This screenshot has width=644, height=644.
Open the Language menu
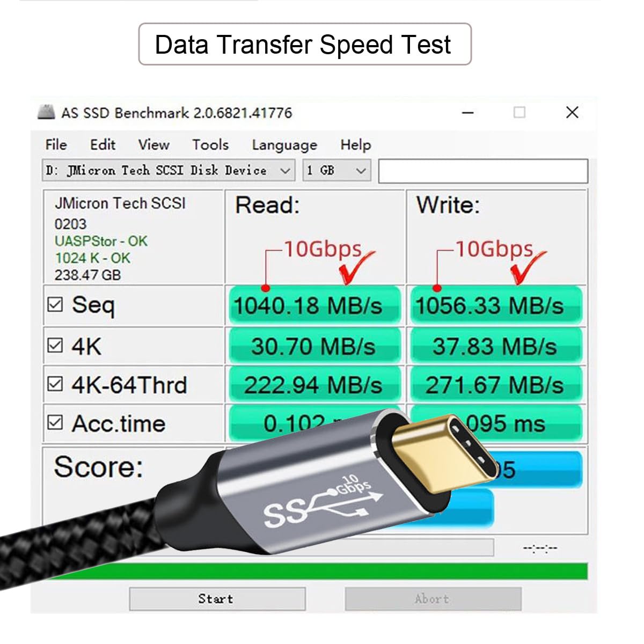pyautogui.click(x=284, y=145)
